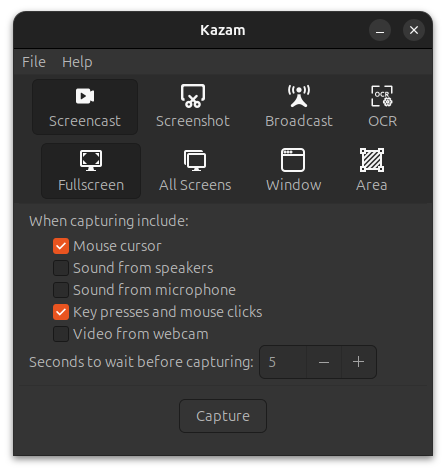Increase seconds to wait with plus
Image resolution: width=446 pixels, height=472 pixels.
click(x=359, y=362)
